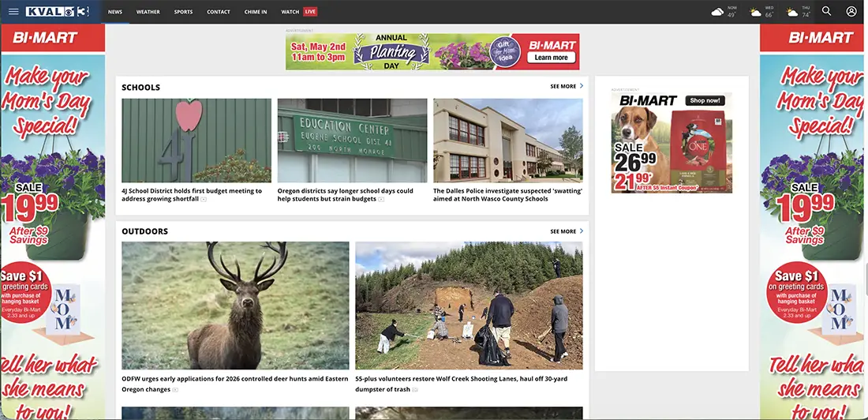Click the Gift for Mom Idea badge
Viewport: 868px width, 420px height.
tap(505, 52)
